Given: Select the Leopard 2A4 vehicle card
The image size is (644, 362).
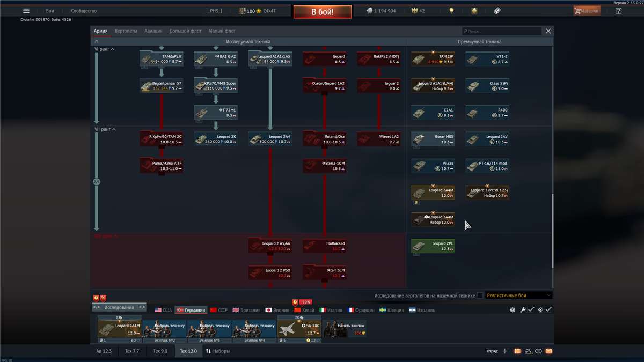Looking at the screenshot, I should 270,139.
